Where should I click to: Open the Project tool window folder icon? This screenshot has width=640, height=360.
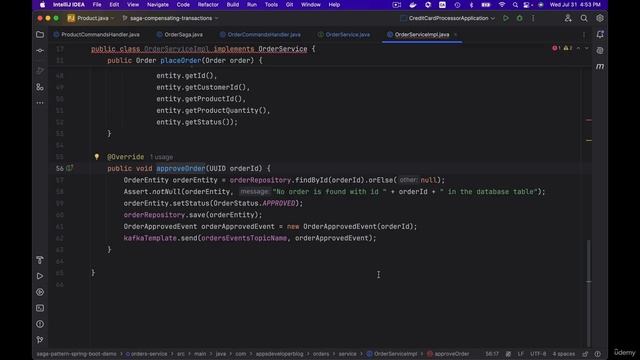point(40,35)
